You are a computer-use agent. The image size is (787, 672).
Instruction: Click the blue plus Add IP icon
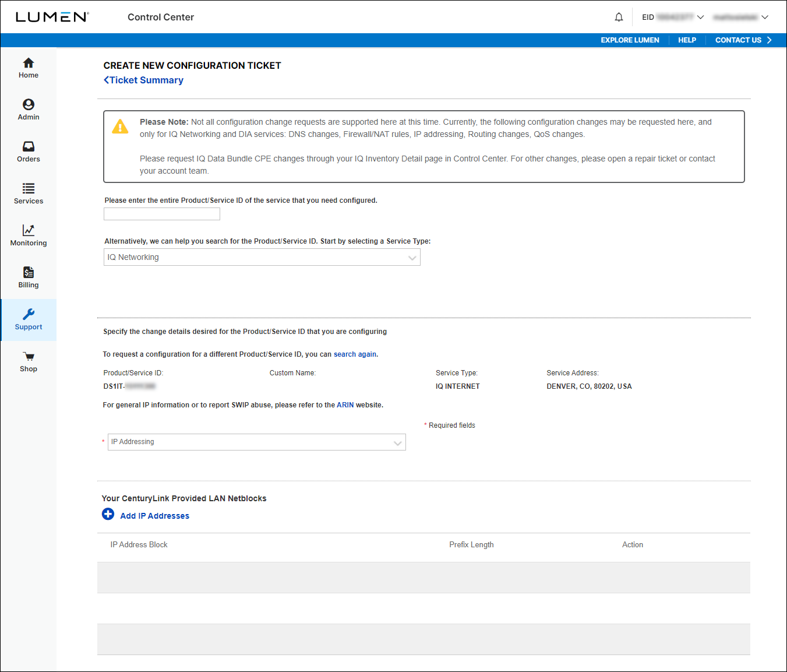(108, 514)
